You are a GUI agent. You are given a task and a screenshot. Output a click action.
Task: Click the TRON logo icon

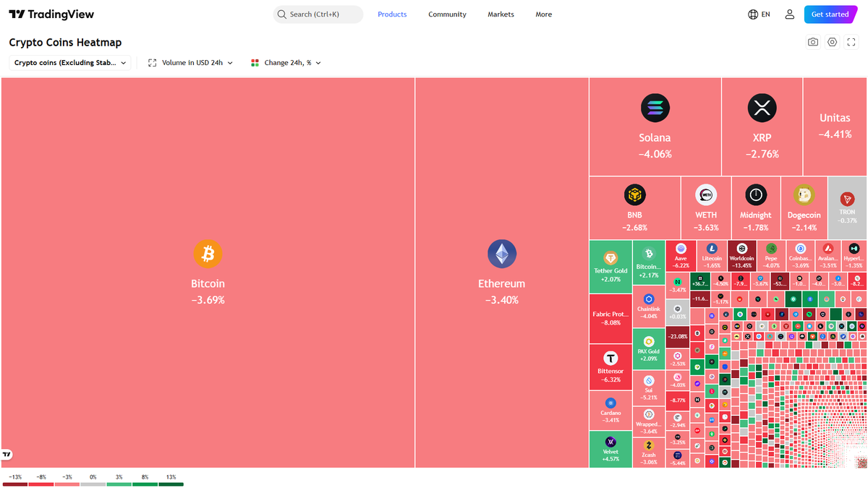point(847,199)
